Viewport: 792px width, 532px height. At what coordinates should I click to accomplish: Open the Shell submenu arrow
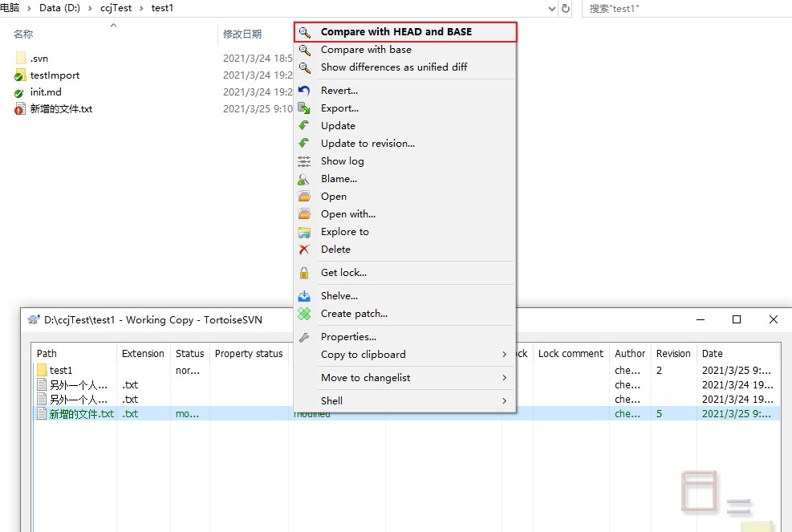504,401
